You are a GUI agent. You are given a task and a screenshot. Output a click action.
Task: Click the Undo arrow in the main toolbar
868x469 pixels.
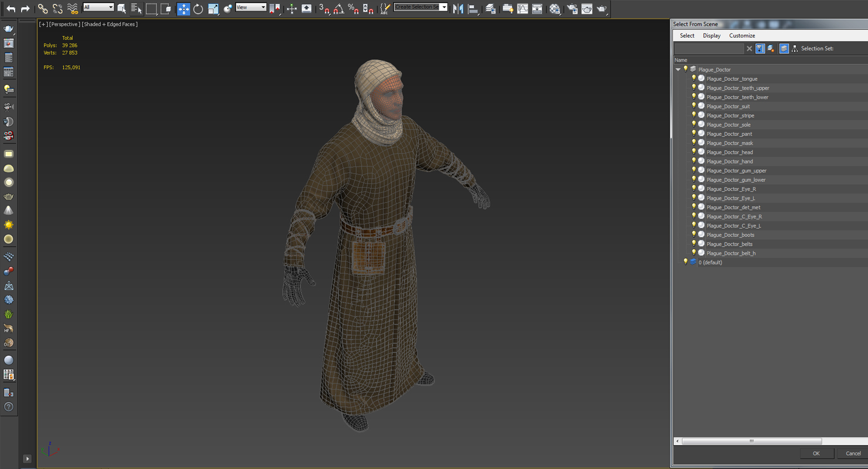coord(11,8)
